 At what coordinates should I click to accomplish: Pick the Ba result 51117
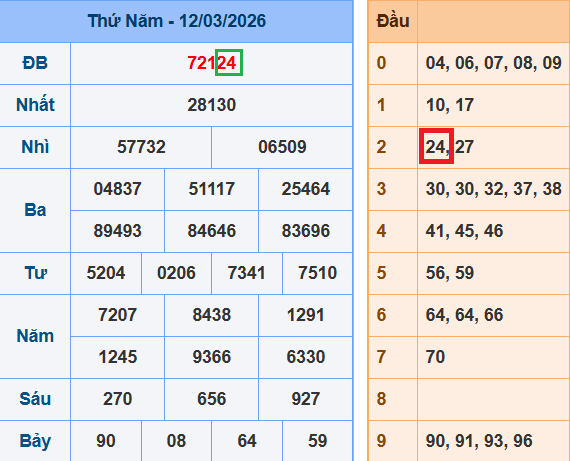212,189
